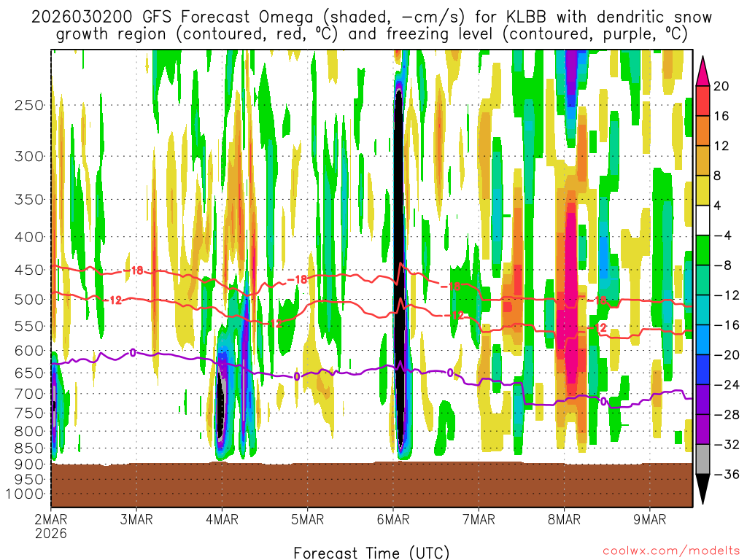Click the -36 value on color scale
The width and height of the screenshot is (747, 560).
coord(727,474)
